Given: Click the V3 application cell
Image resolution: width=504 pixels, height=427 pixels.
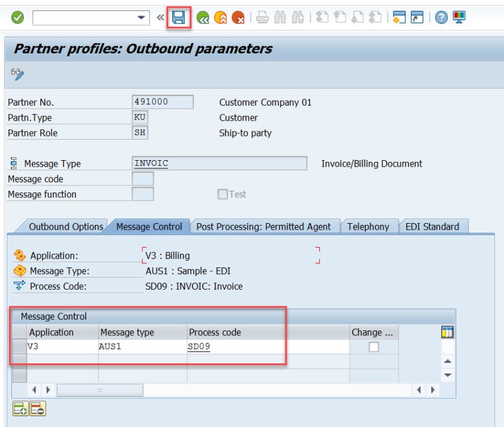Looking at the screenshot, I should coord(62,347).
